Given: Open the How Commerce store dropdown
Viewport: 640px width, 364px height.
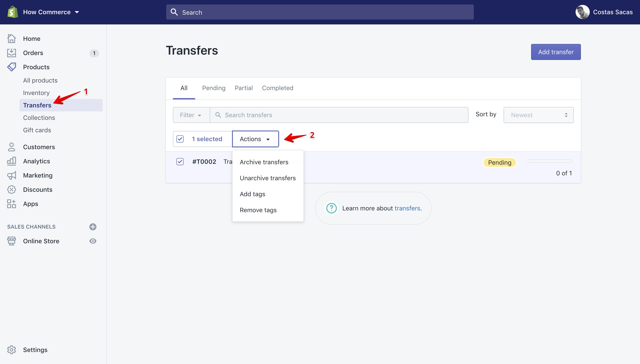Looking at the screenshot, I should pyautogui.click(x=51, y=12).
